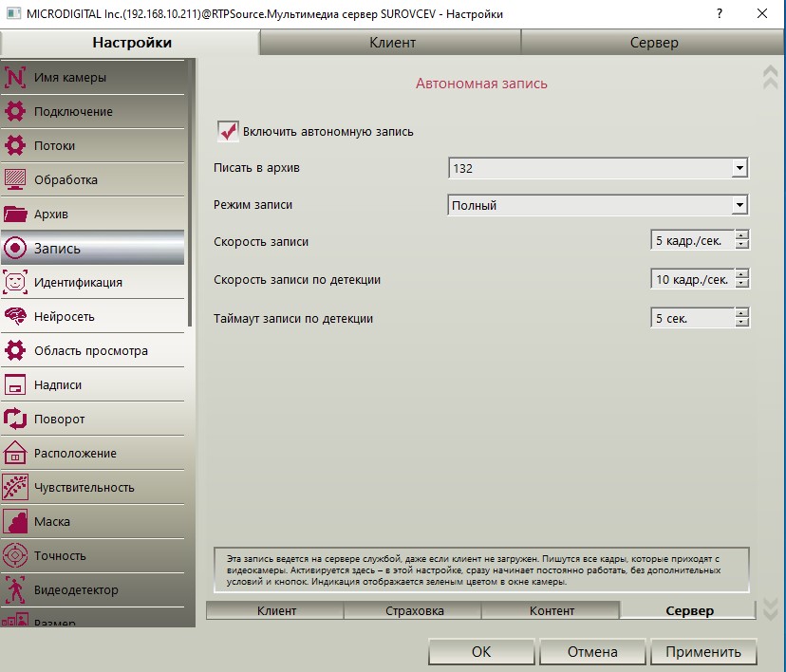786x672 pixels.
Task: Disable the Включить автономную запись checkbox
Action: [228, 131]
